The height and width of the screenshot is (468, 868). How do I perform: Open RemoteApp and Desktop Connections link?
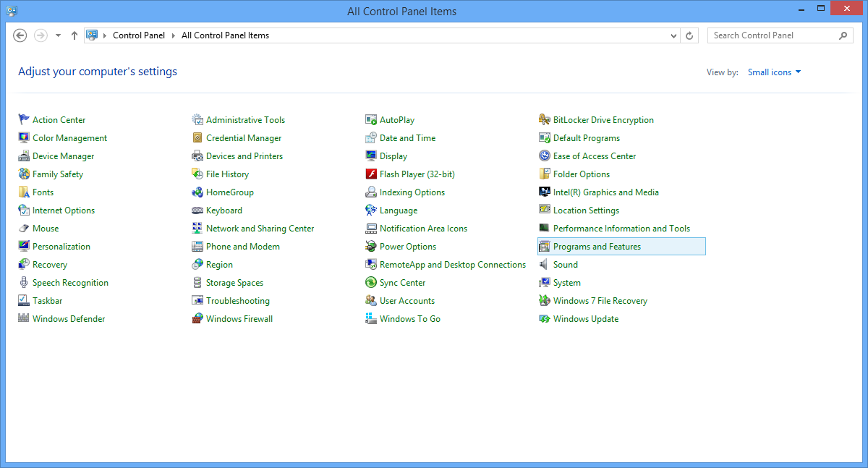tap(453, 265)
